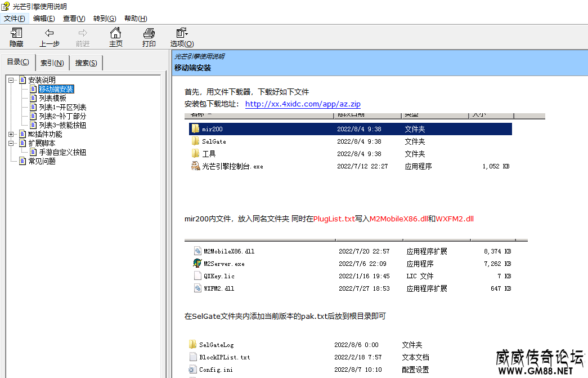Switch to the 索引(N) tab

(52, 63)
